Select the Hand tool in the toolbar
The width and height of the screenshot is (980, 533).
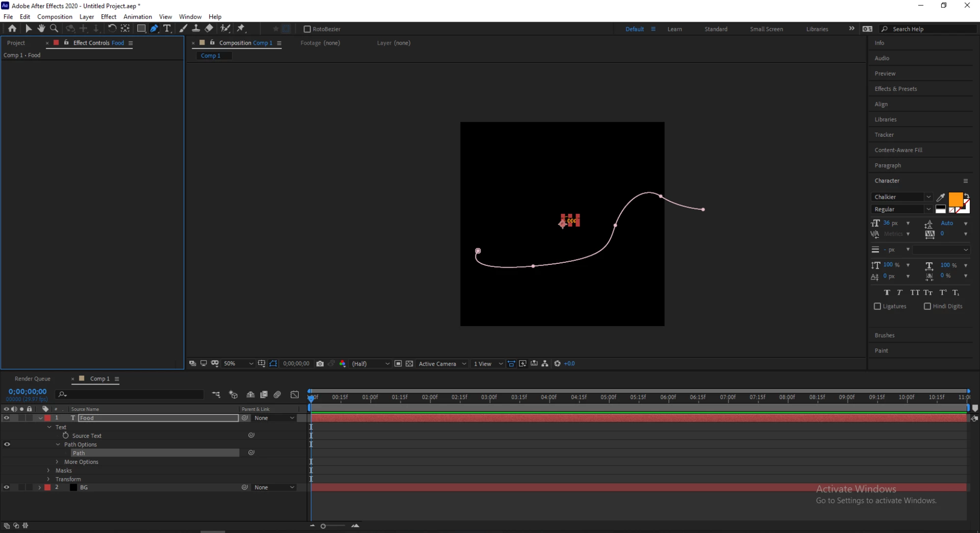(41, 28)
